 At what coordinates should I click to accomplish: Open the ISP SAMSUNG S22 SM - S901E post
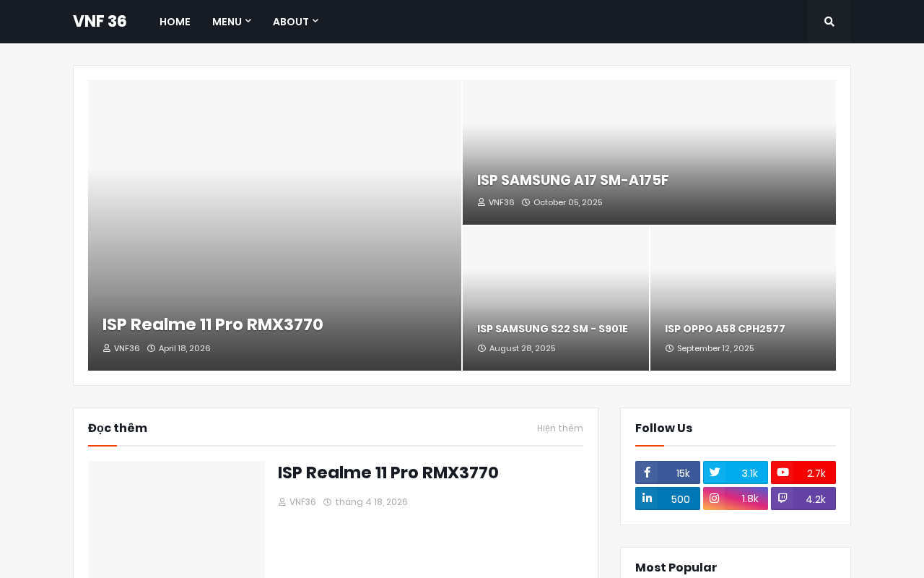pos(552,329)
